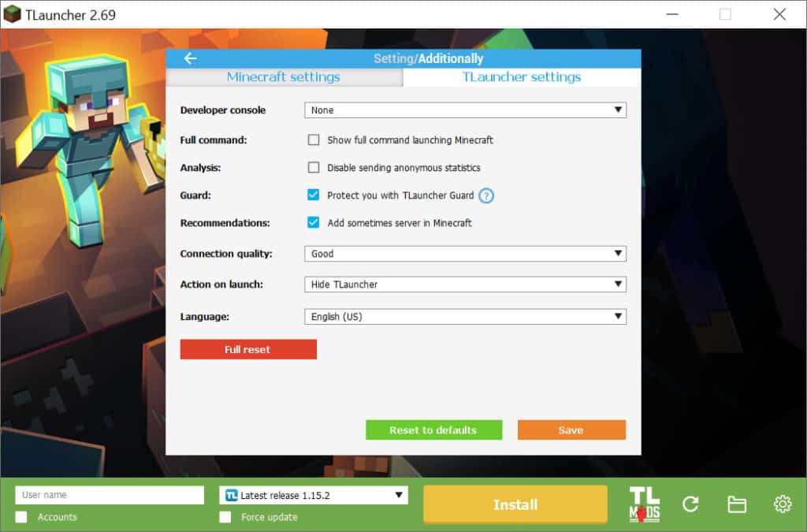
Task: Click the Setting/Additionally header title
Action: (428, 58)
